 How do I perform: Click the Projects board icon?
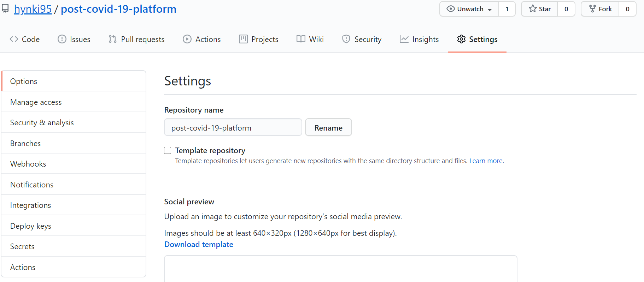pos(243,39)
